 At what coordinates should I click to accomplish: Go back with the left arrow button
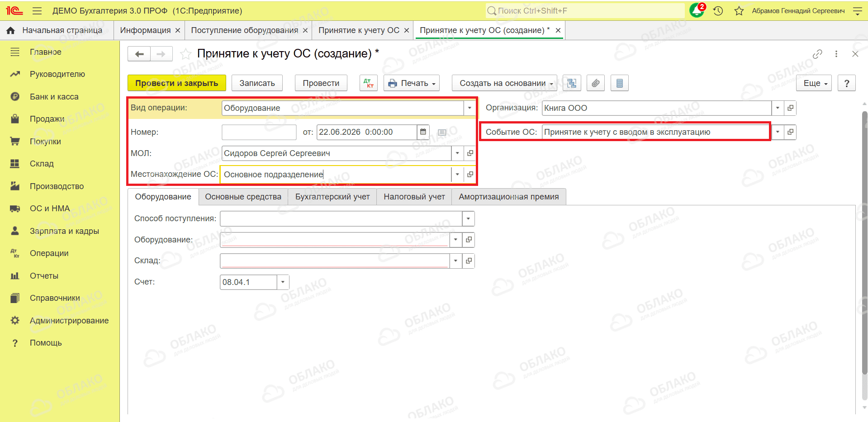139,54
